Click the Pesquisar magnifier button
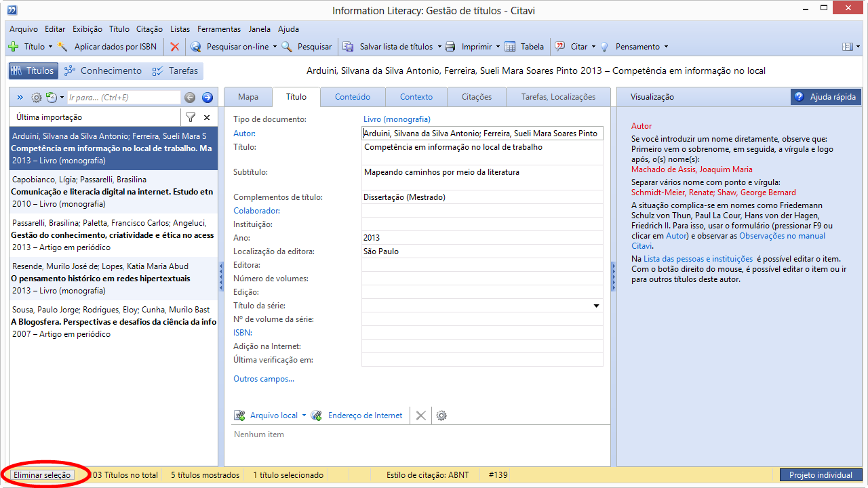Screen dimensions: 868x488 click(307, 47)
